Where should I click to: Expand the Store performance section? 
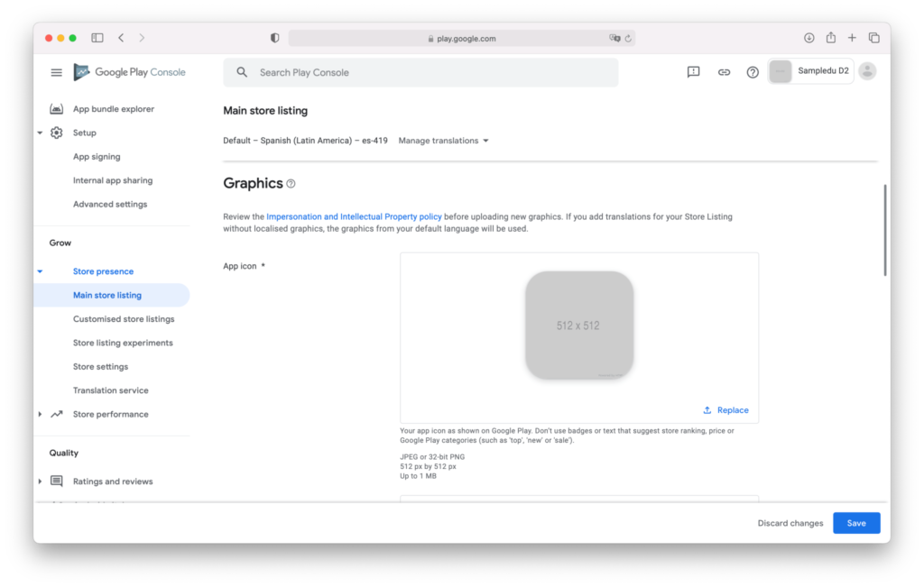[x=40, y=414]
